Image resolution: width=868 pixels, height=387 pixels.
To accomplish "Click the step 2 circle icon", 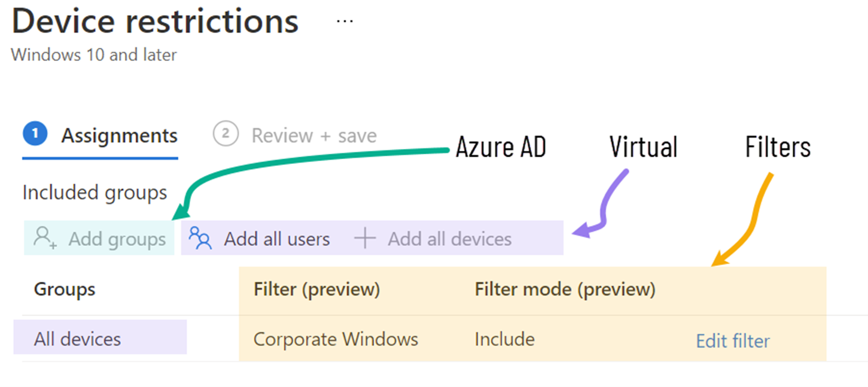I will pos(226,135).
